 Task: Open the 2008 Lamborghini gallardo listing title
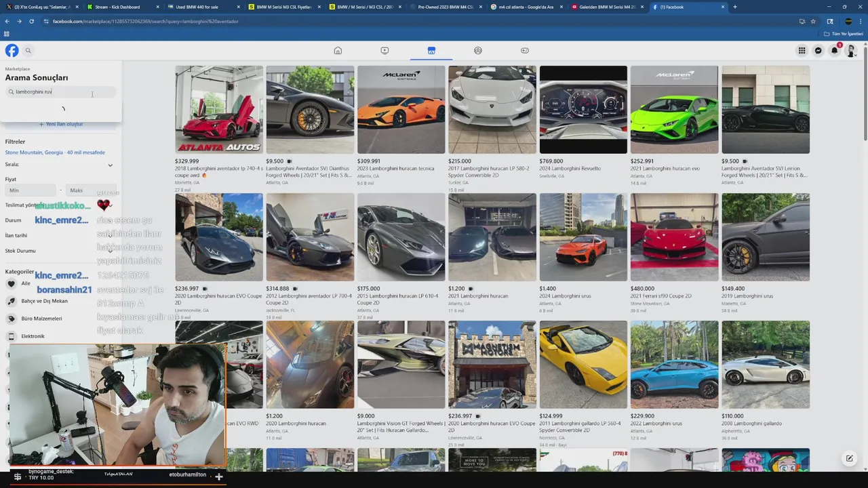[x=752, y=424]
